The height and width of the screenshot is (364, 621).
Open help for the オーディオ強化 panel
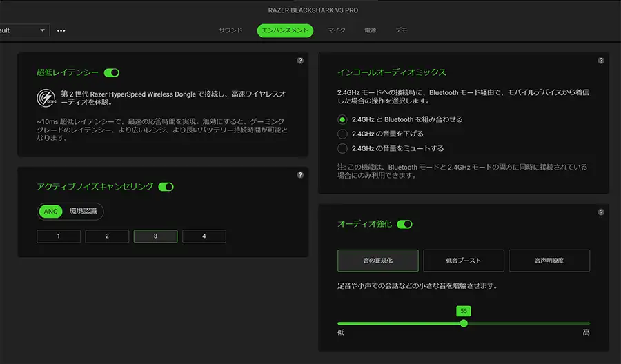[x=601, y=212]
